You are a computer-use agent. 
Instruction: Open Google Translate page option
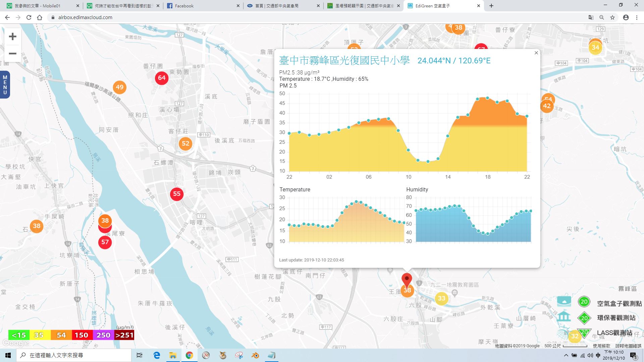click(591, 17)
